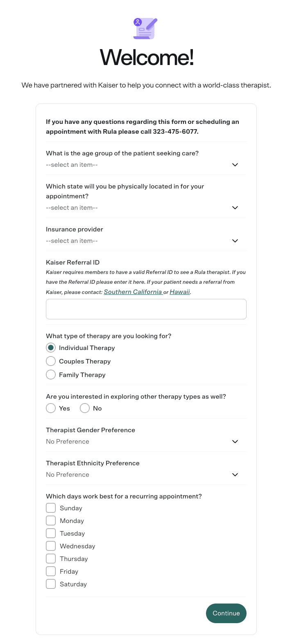Screen dimensions: 292x644
Task: Check the Saturday checkbox
Action: (x=50, y=583)
